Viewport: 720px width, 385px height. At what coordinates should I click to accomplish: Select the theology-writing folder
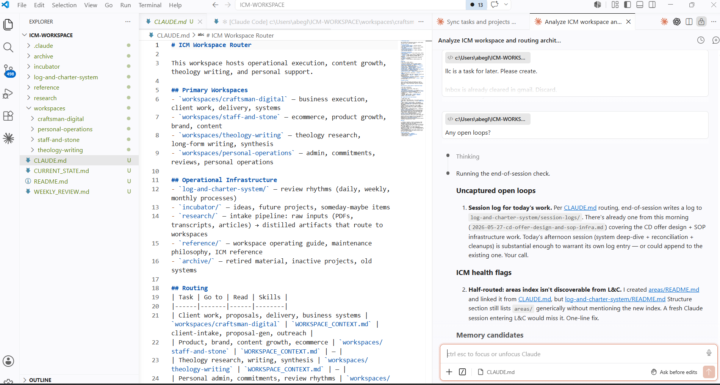(60, 150)
